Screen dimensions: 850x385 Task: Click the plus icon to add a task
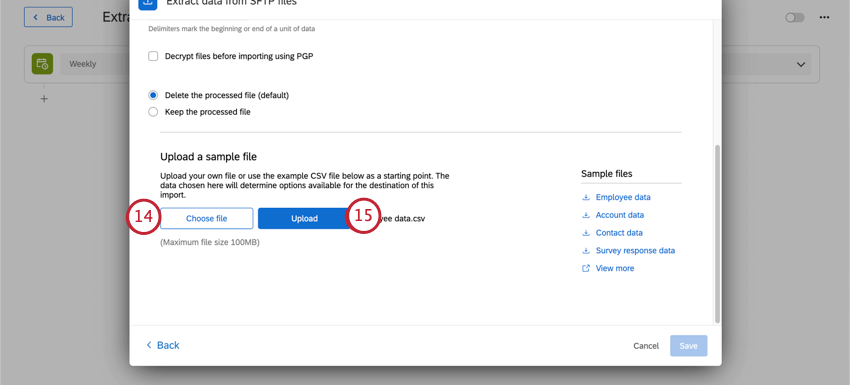(44, 99)
